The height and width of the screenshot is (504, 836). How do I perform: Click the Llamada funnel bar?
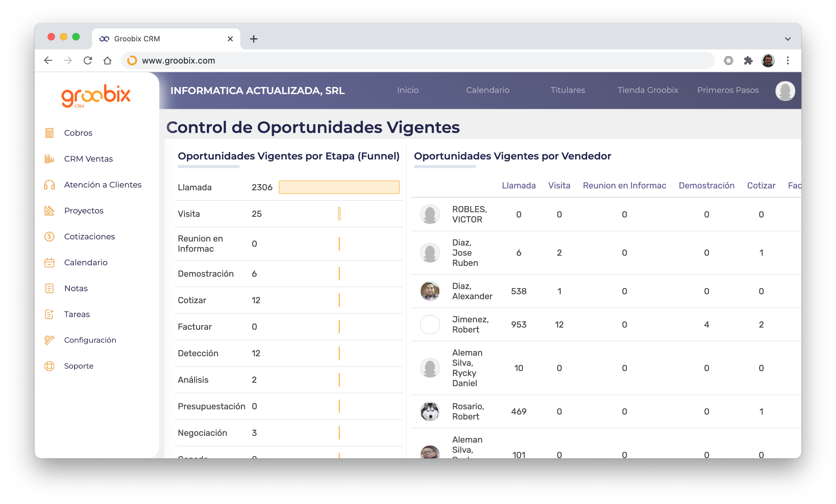pyautogui.click(x=339, y=187)
